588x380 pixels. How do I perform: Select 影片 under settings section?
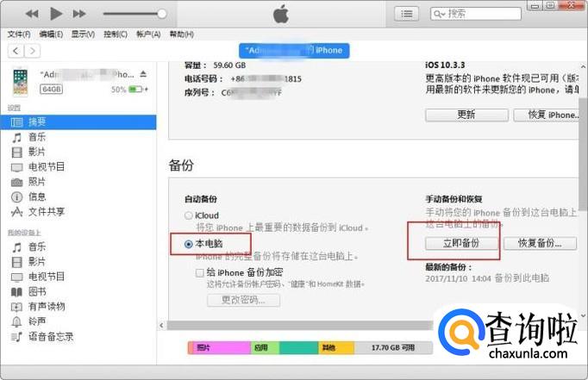point(37,153)
